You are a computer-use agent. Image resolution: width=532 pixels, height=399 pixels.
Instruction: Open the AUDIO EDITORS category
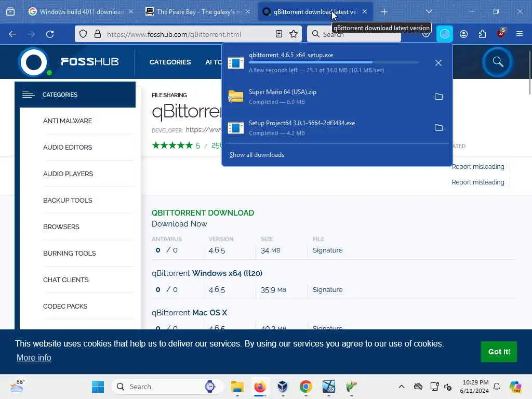pyautogui.click(x=68, y=147)
